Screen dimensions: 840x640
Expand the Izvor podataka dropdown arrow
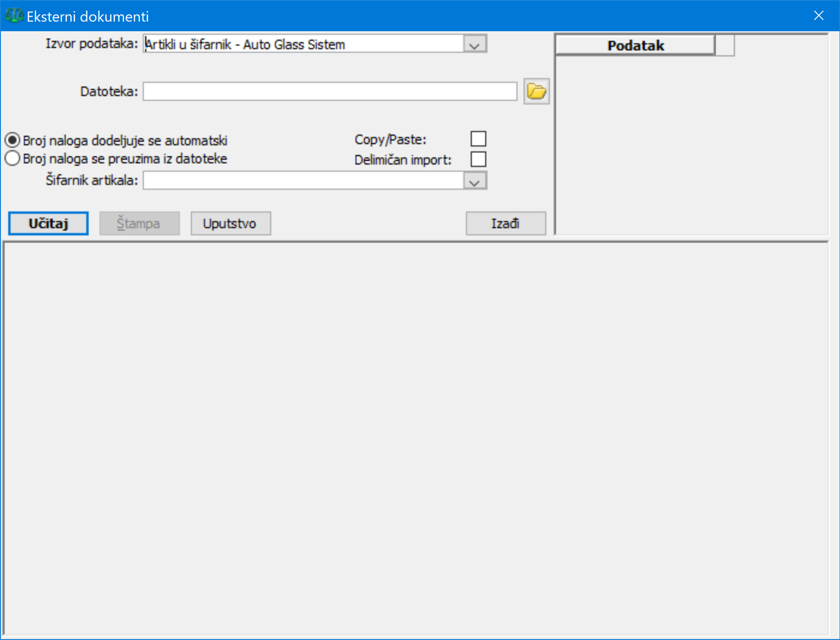[475, 44]
